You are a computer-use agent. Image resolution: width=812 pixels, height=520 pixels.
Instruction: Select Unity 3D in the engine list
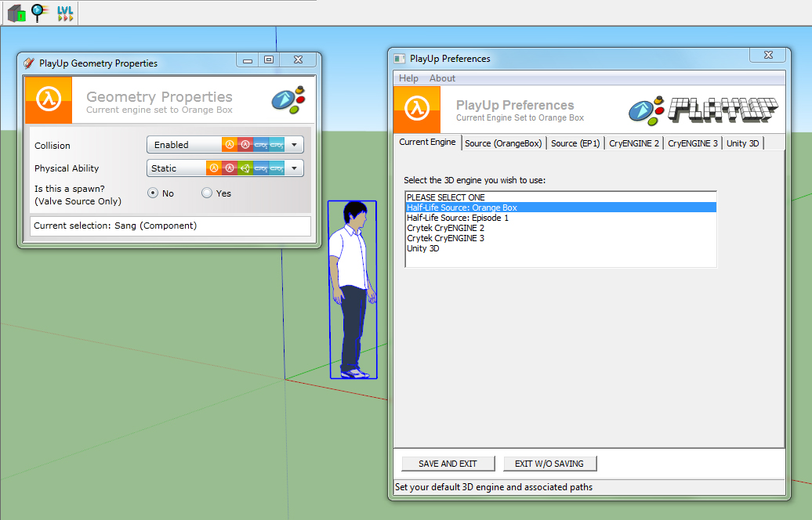(561, 248)
